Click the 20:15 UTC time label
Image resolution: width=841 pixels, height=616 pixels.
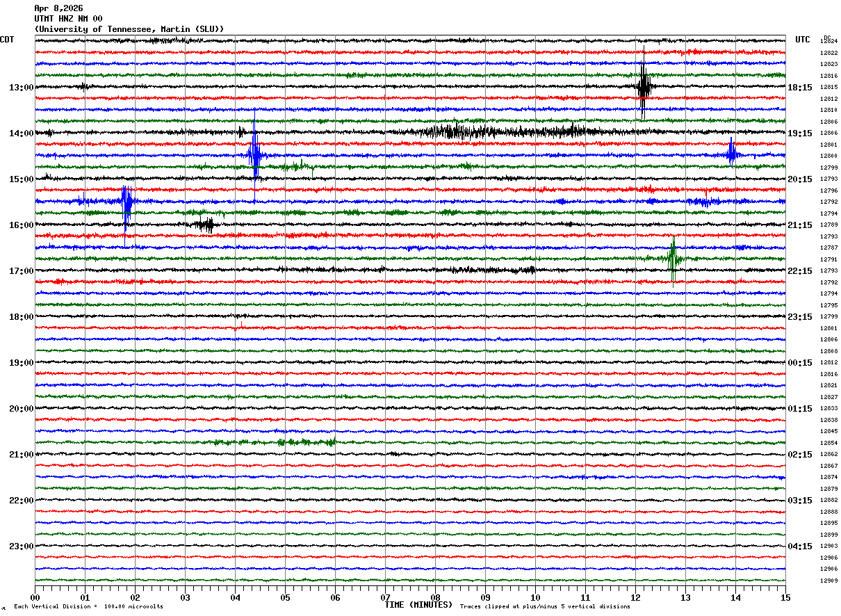[x=800, y=179]
